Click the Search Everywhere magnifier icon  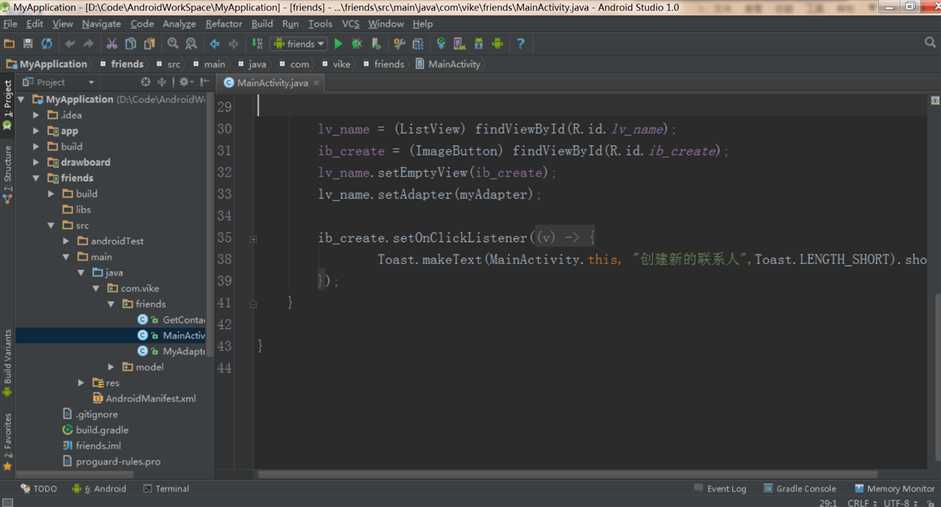tap(930, 42)
